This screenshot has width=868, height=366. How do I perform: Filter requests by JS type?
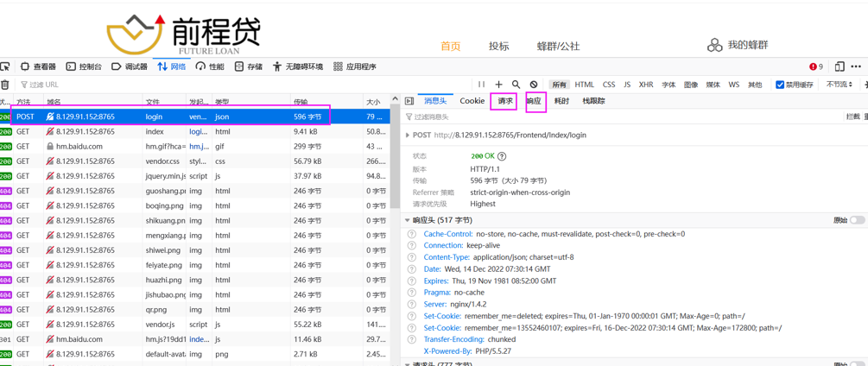pos(627,85)
